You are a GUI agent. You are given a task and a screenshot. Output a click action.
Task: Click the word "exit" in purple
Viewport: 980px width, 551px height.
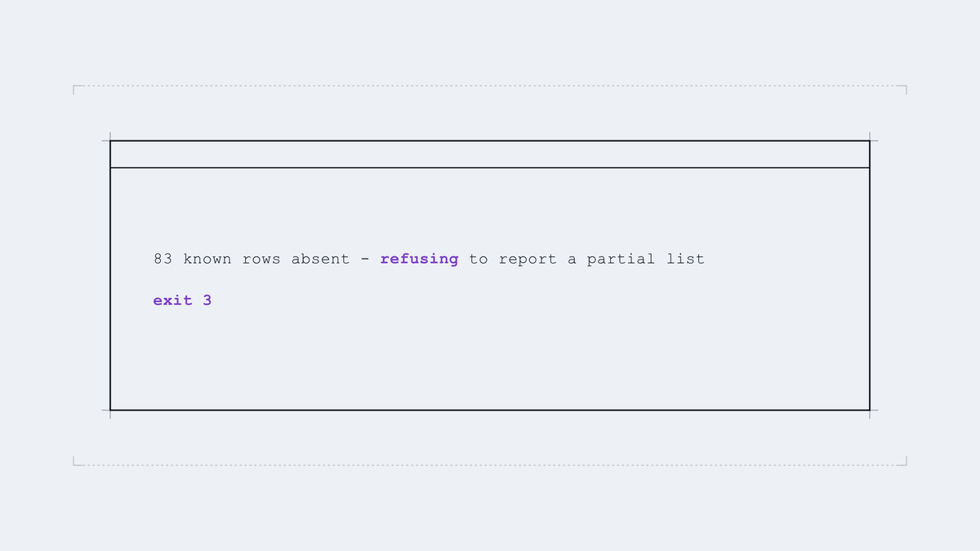pos(172,300)
